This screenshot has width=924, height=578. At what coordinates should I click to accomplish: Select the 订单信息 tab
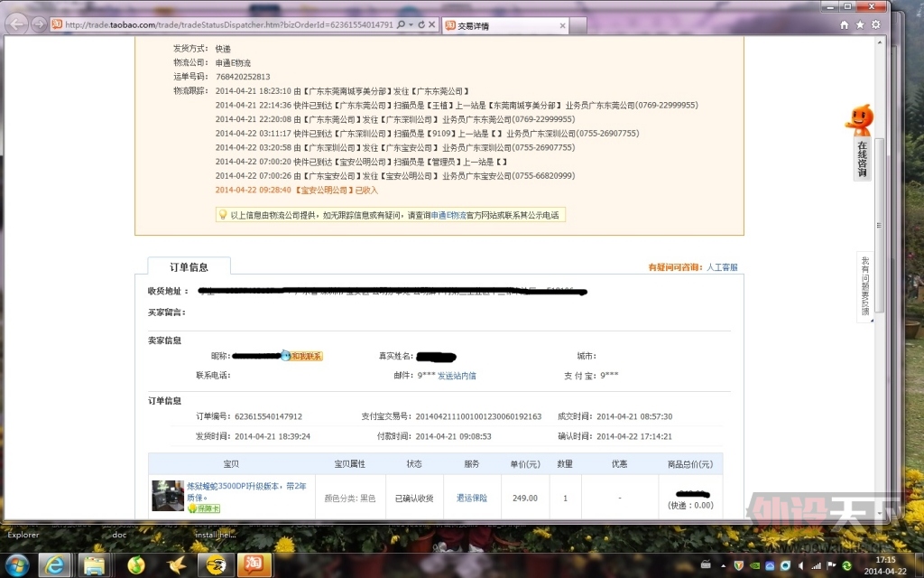(x=189, y=267)
